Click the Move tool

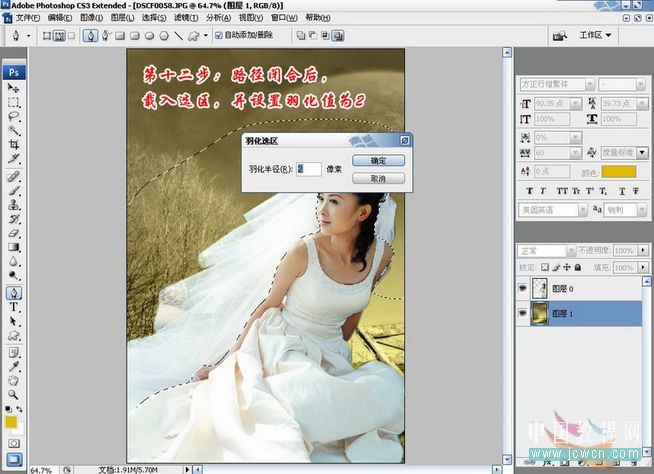point(14,88)
